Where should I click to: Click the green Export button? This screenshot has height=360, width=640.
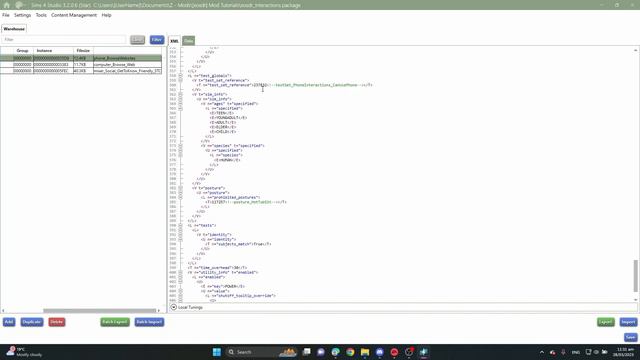606,322
